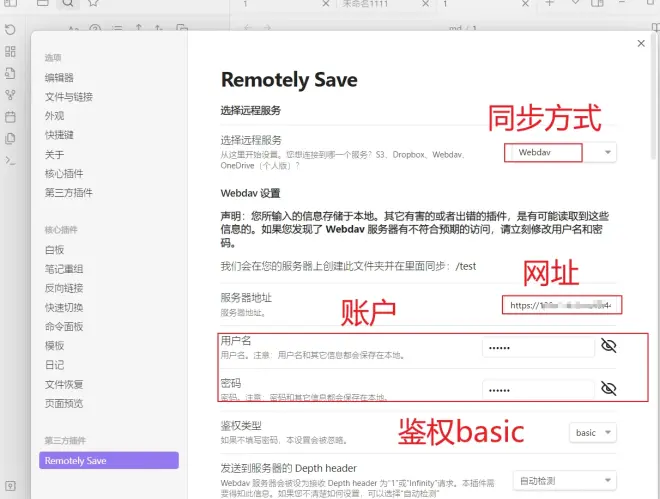Screen dimensions: 660x499
Task: Open 第三方插件 community plugins settings
Action: point(69,193)
